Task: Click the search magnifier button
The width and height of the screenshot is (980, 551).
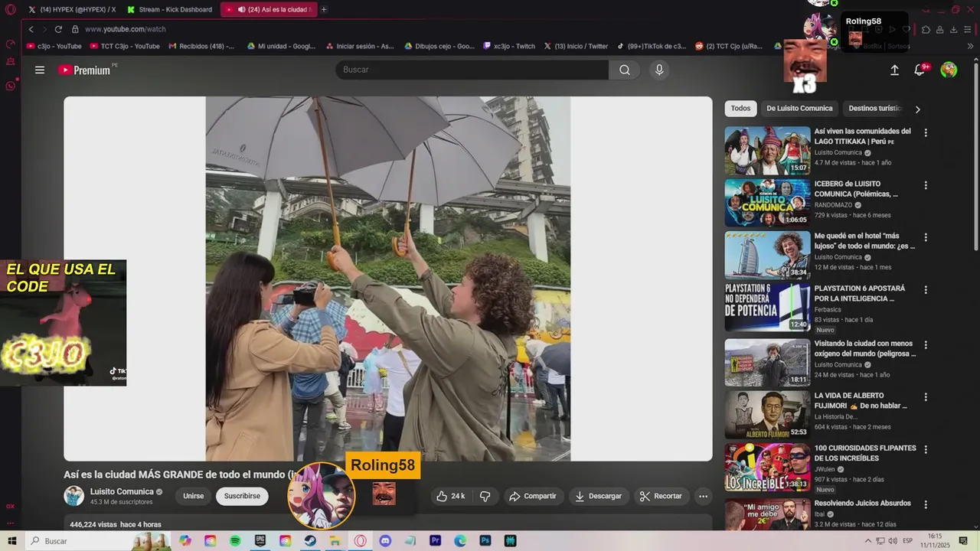Action: tap(625, 70)
